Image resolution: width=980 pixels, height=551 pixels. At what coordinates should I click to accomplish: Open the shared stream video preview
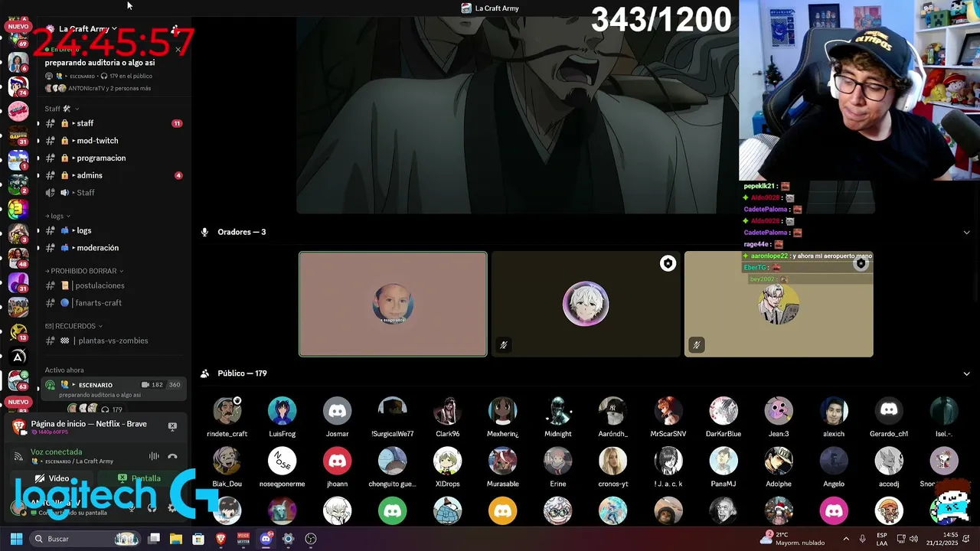click(586, 115)
